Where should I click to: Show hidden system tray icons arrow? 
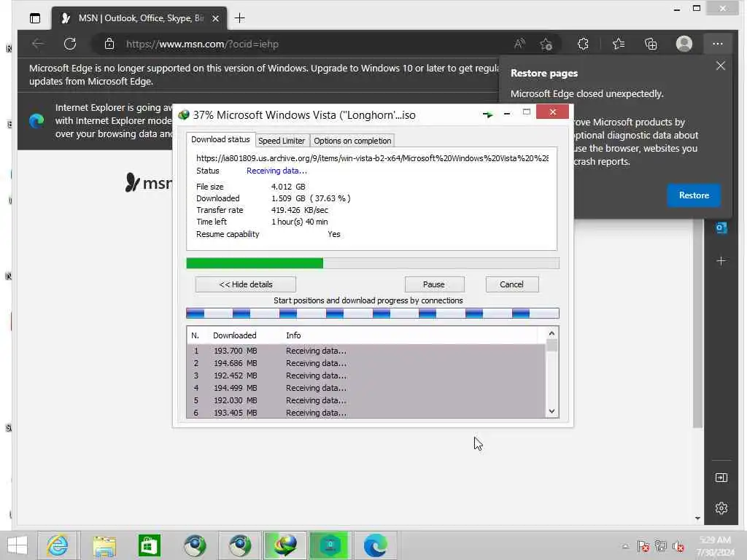pyautogui.click(x=625, y=546)
